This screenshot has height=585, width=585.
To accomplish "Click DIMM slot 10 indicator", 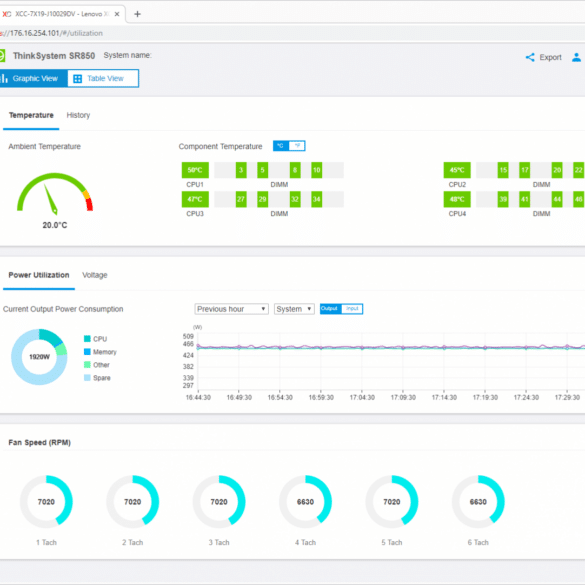I will click(x=317, y=170).
